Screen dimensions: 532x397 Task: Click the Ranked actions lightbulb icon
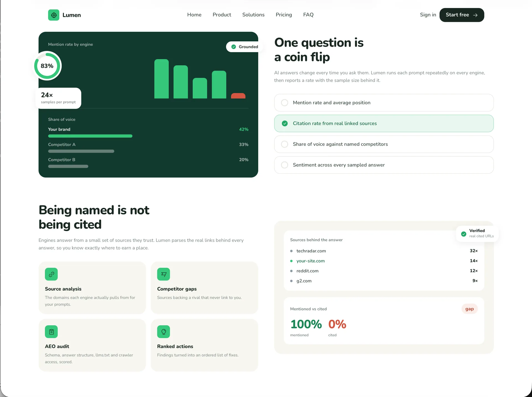point(163,332)
